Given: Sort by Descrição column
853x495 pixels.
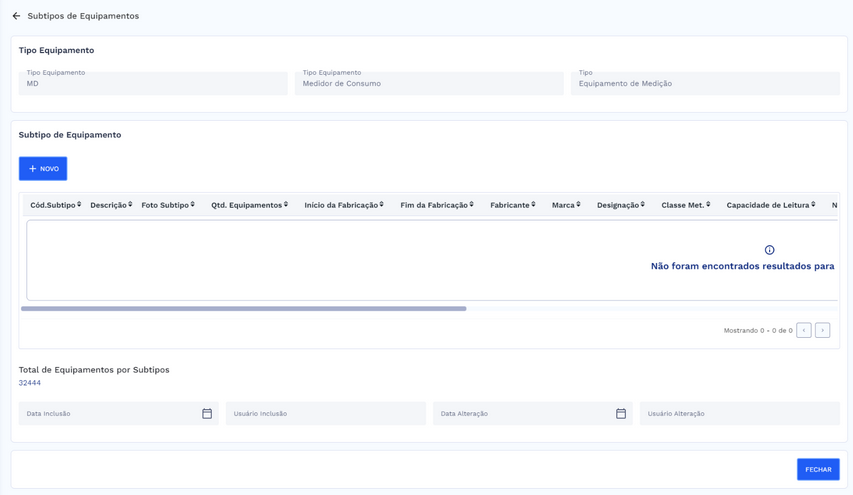Looking at the screenshot, I should (x=111, y=205).
